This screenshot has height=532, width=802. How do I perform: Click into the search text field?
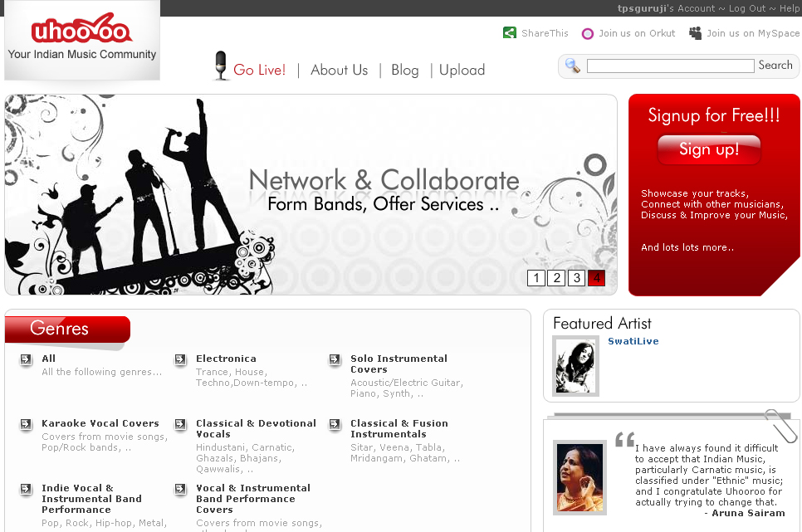pos(670,66)
